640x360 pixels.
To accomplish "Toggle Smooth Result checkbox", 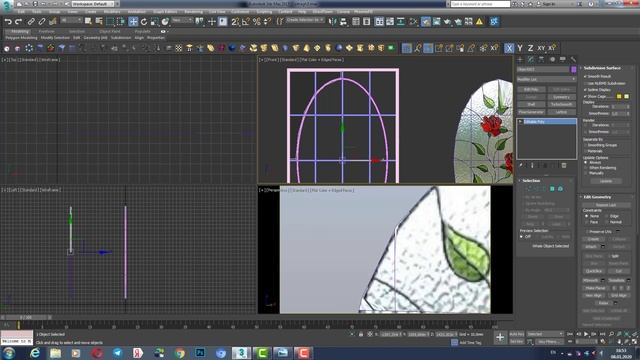I will click(x=585, y=76).
